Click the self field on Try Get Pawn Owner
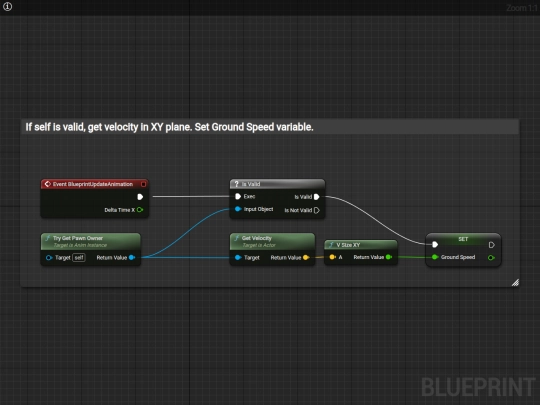Screen dimensions: 540x405 point(79,258)
